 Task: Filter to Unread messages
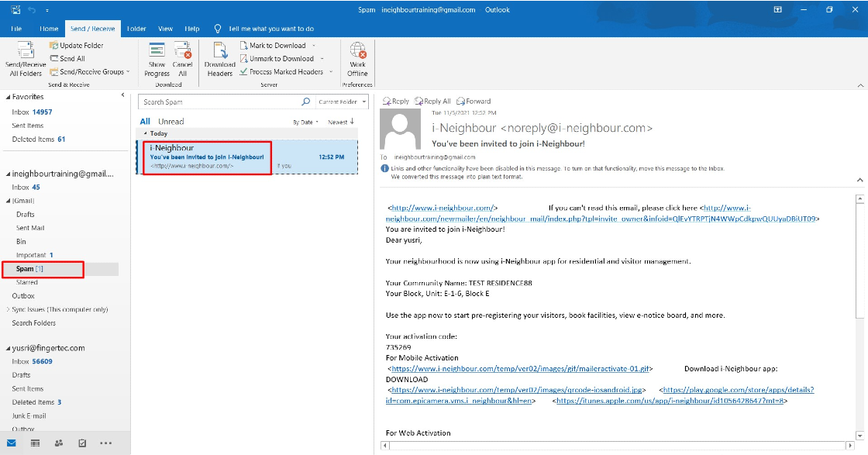171,122
